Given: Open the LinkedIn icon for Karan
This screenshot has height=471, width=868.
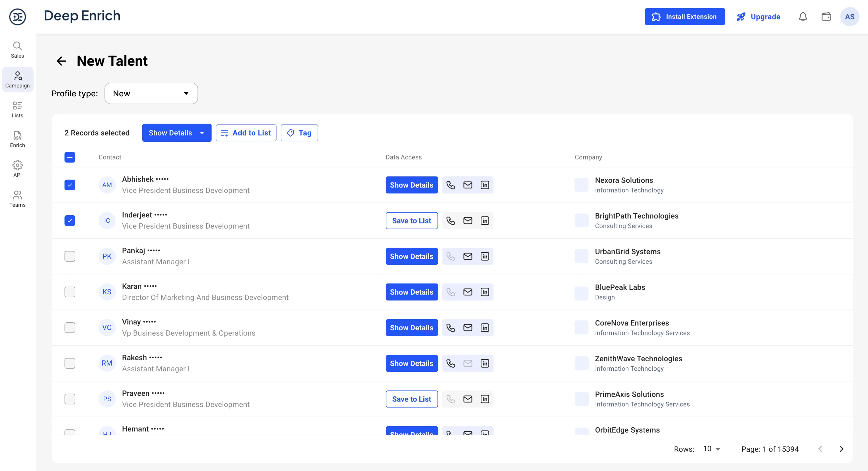Looking at the screenshot, I should pyautogui.click(x=485, y=292).
